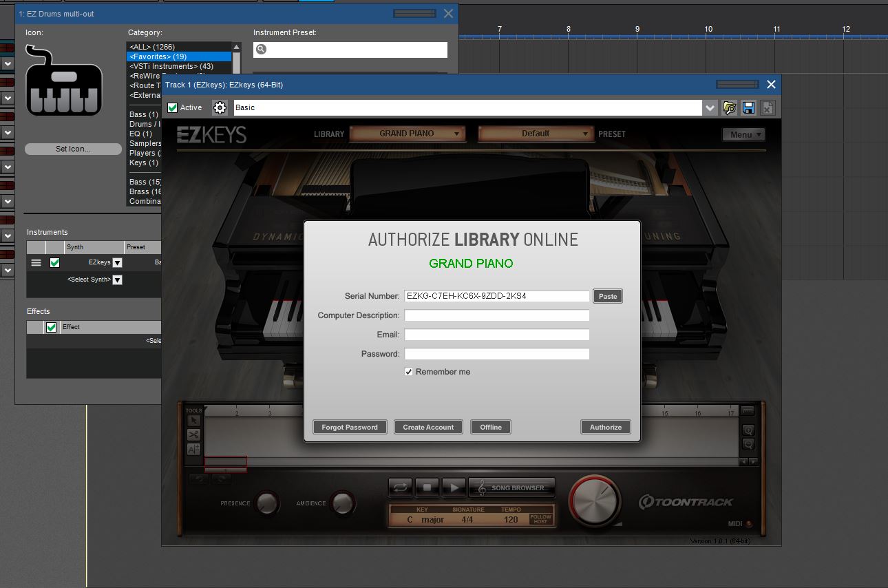Open the Library Grand Piano dropdown

point(407,134)
